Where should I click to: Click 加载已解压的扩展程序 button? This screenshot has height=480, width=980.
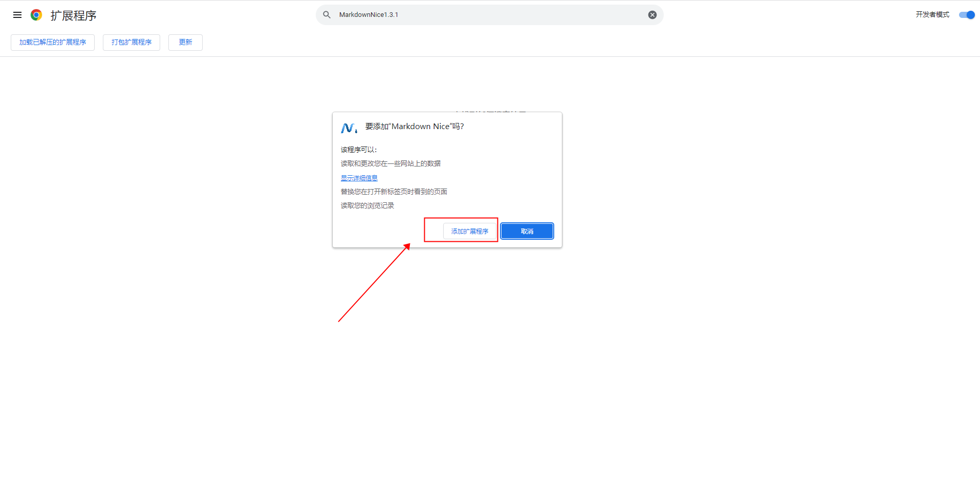click(53, 43)
